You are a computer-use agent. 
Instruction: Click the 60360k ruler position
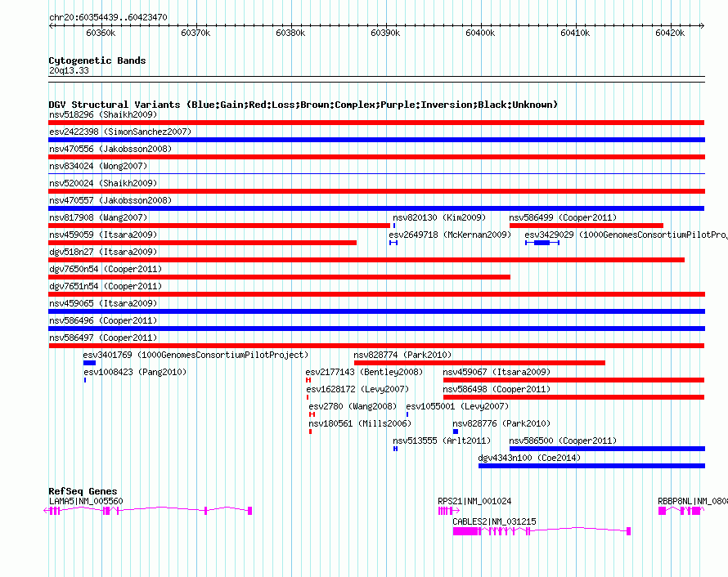[x=101, y=33]
